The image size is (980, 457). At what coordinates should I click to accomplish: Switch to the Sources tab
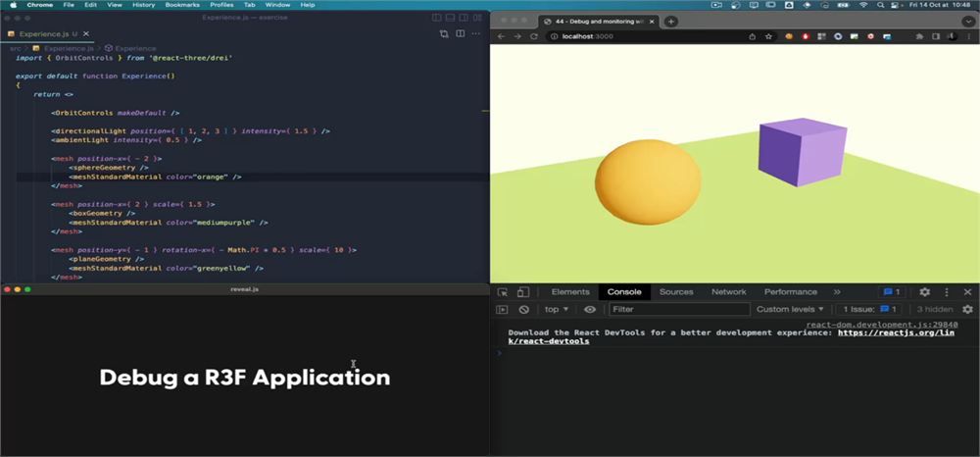tap(676, 292)
